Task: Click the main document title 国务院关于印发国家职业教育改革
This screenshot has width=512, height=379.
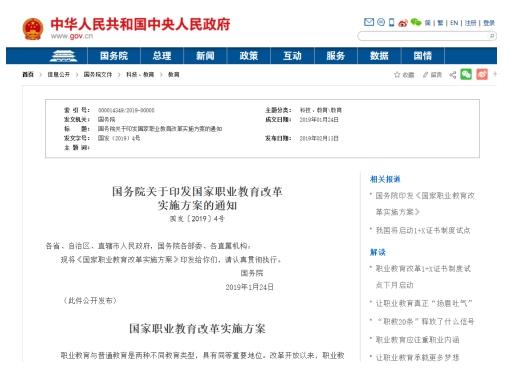Action: click(197, 192)
